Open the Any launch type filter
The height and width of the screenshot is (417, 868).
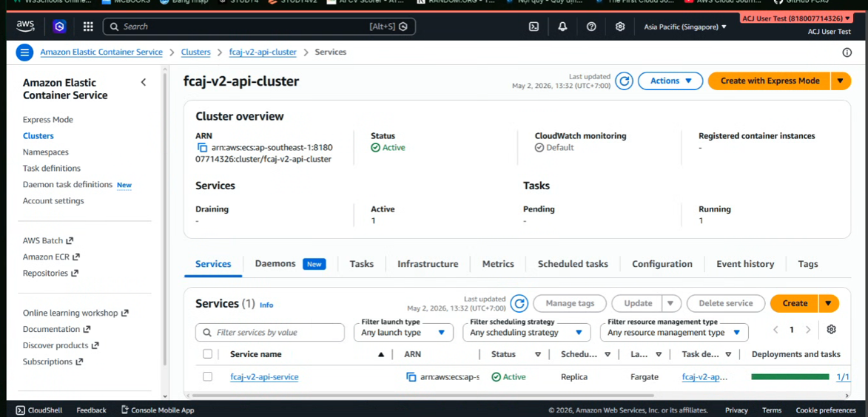[x=403, y=333]
